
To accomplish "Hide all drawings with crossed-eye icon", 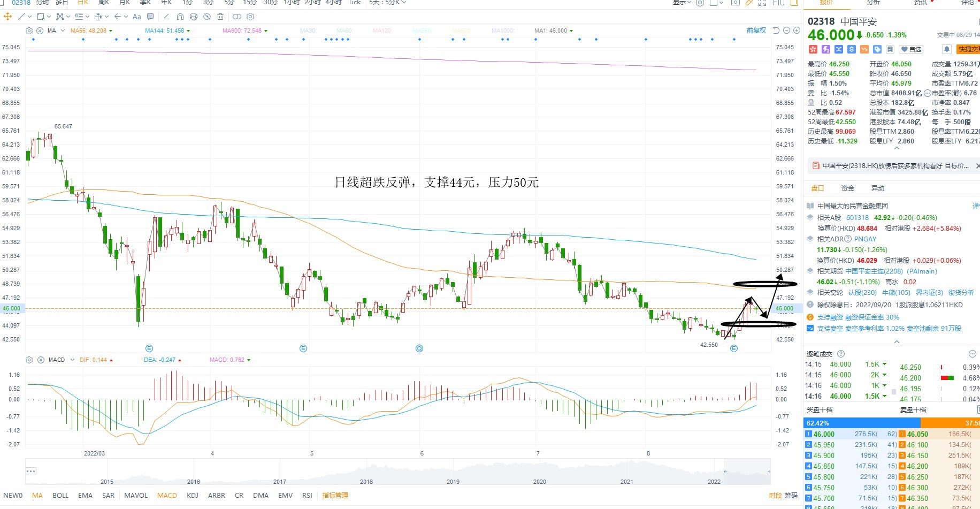I will tap(207, 17).
